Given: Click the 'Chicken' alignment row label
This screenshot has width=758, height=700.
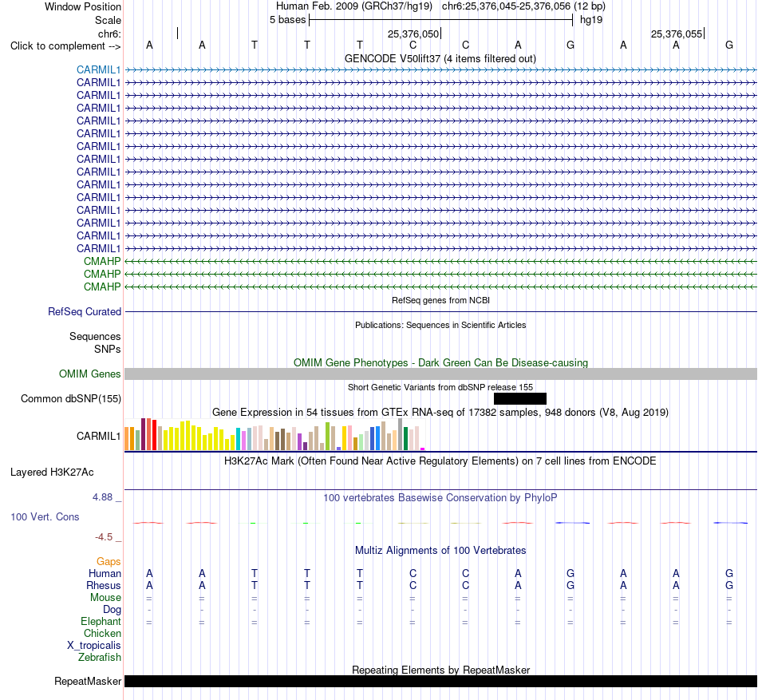Looking at the screenshot, I should (x=102, y=633).
